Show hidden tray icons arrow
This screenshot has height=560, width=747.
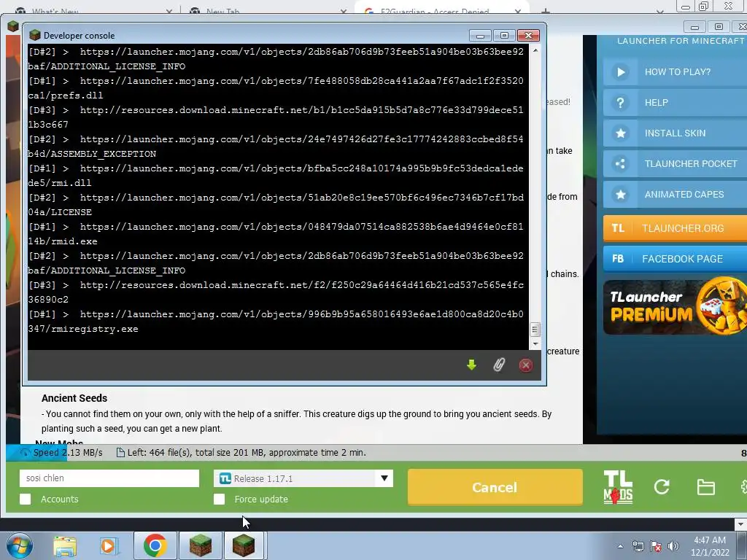(620, 546)
